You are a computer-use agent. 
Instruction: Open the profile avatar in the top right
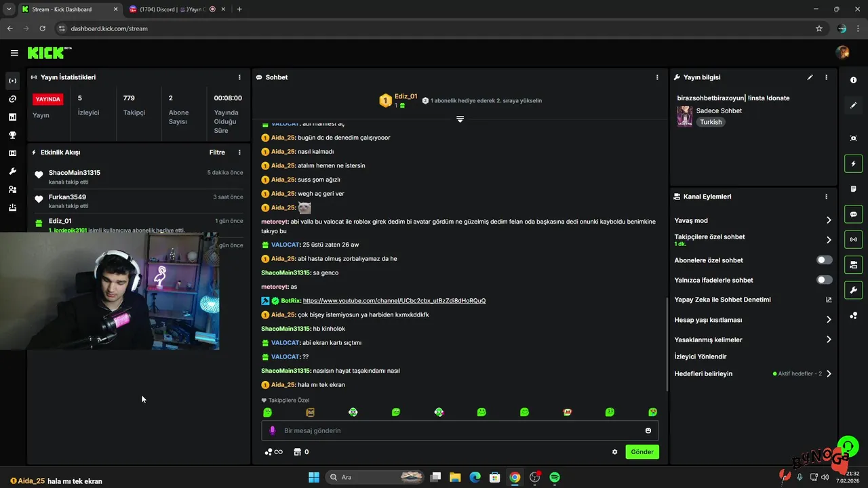pos(842,53)
